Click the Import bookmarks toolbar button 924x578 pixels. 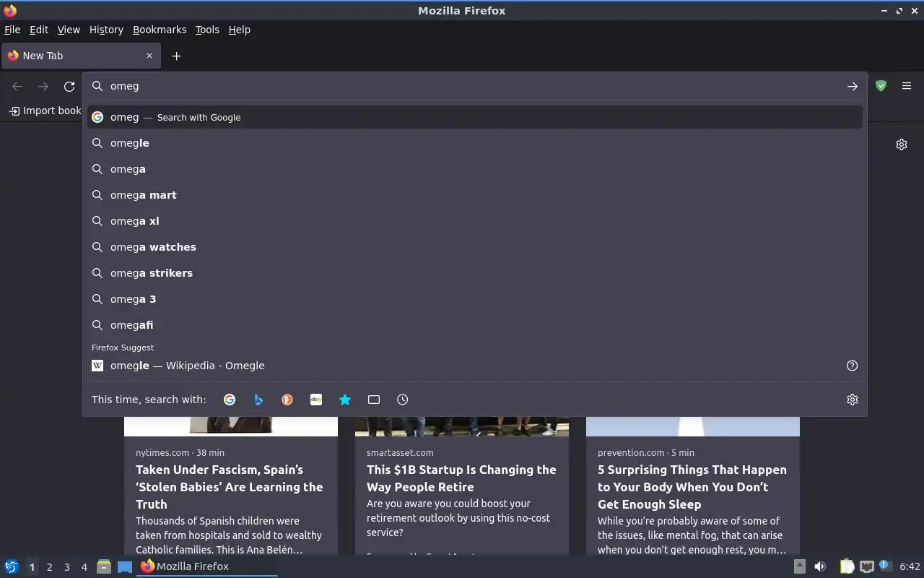(45, 111)
